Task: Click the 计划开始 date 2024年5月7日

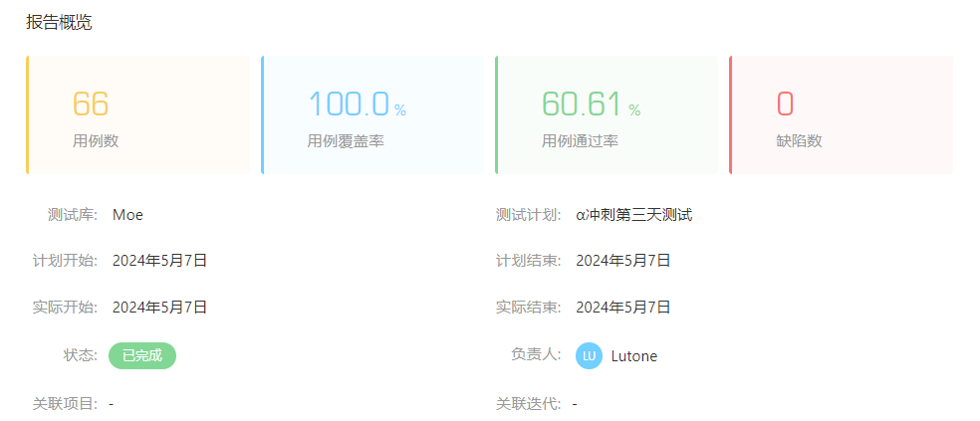Action: (160, 261)
